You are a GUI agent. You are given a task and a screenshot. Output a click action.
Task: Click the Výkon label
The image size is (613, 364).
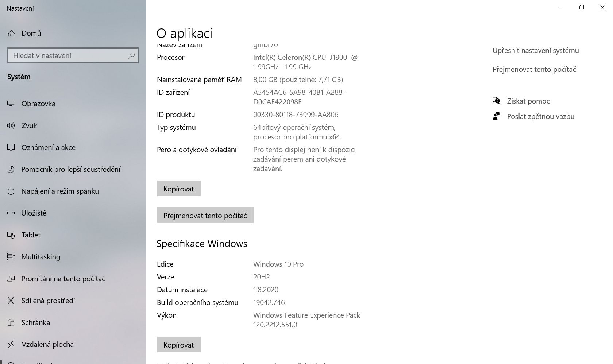point(167,315)
